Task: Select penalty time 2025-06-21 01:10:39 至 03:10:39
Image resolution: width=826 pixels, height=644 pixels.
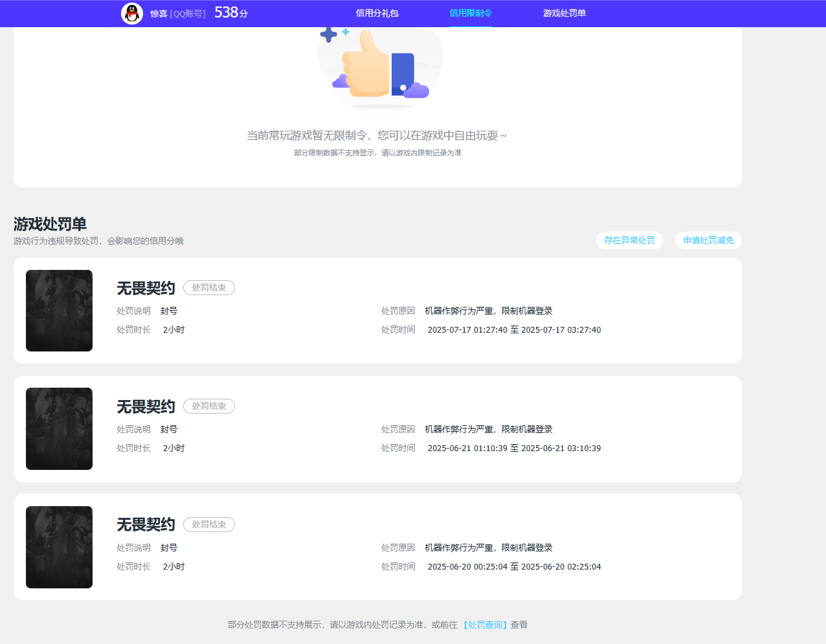Action: click(514, 449)
